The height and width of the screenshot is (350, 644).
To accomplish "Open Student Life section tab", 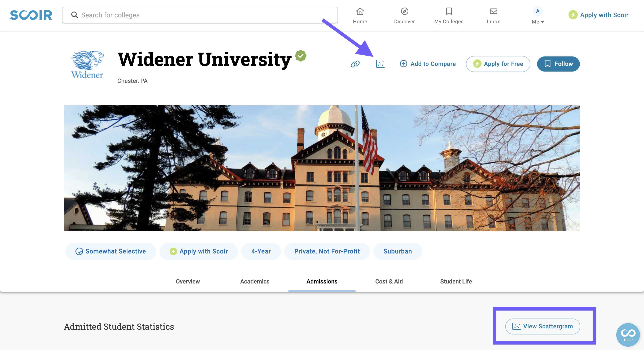I will click(x=456, y=281).
